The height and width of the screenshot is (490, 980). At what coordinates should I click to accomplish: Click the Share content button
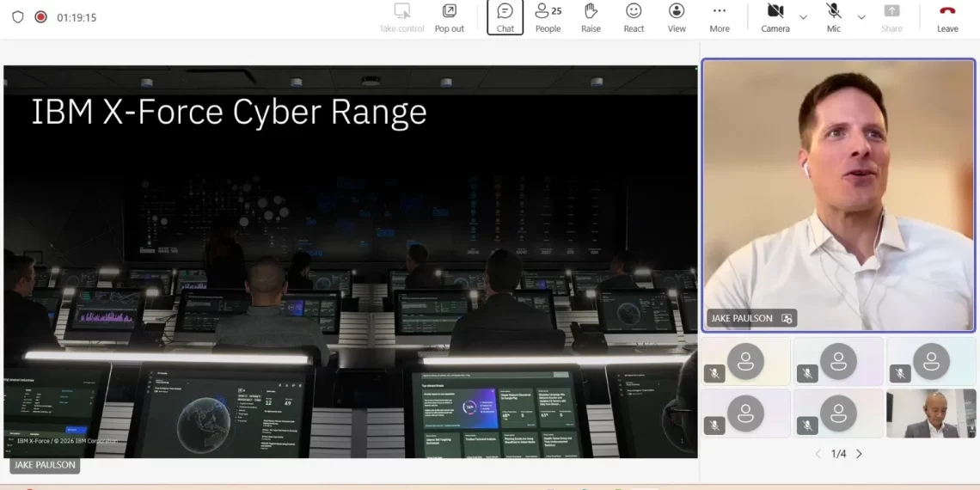tap(891, 17)
